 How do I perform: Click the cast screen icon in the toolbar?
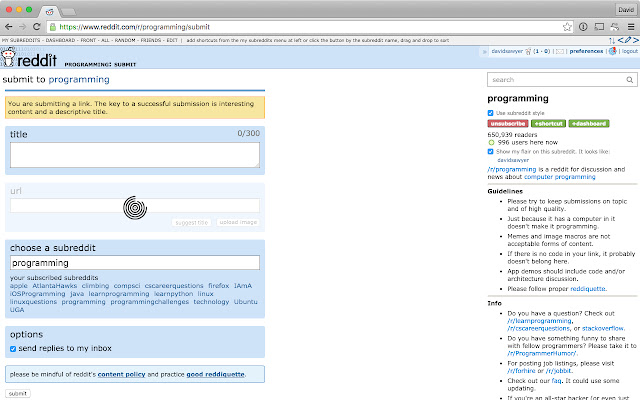tap(599, 27)
